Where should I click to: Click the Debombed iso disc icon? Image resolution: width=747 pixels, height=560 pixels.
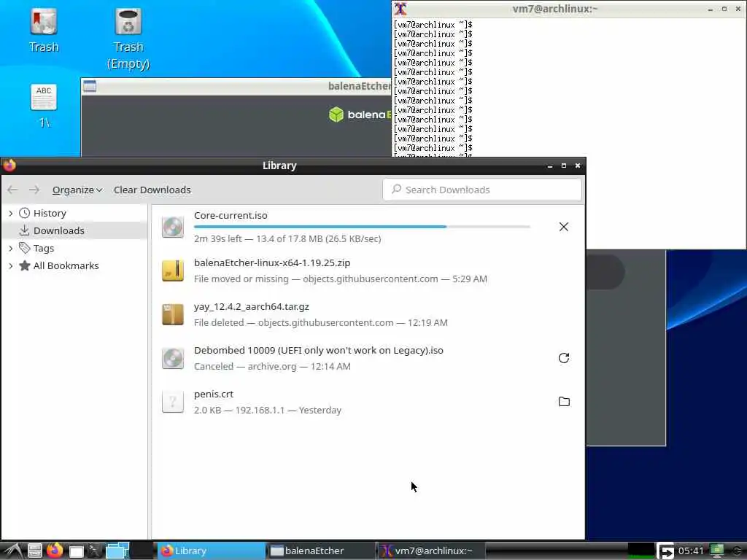click(x=172, y=358)
